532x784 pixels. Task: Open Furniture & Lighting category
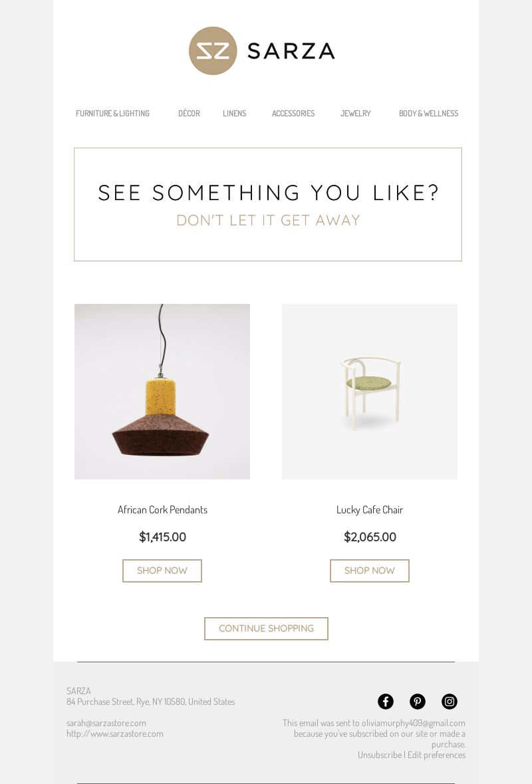pos(112,114)
